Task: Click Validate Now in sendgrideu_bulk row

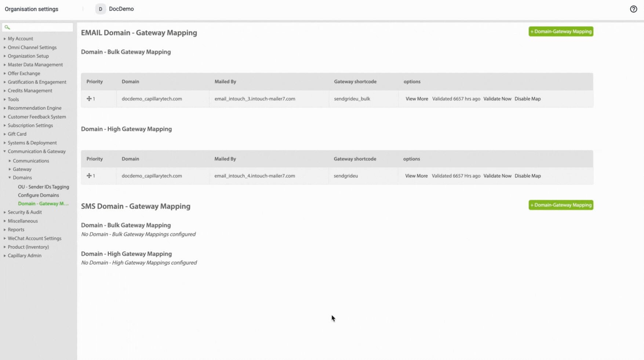Action: pos(497,99)
